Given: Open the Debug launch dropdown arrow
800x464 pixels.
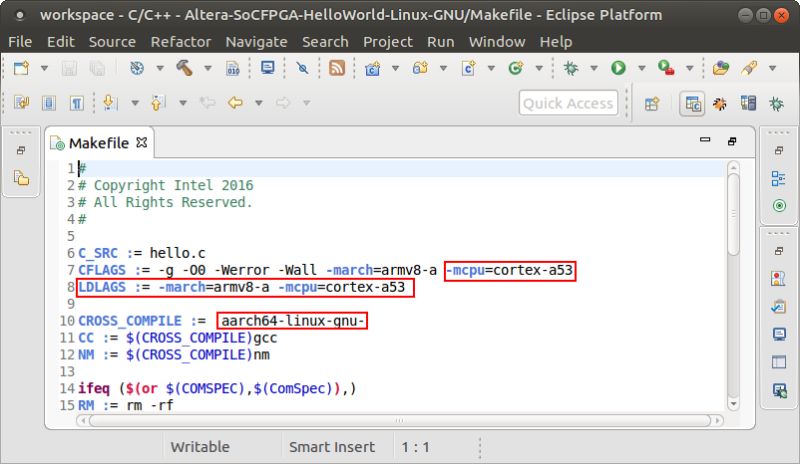Looking at the screenshot, I should [x=594, y=68].
